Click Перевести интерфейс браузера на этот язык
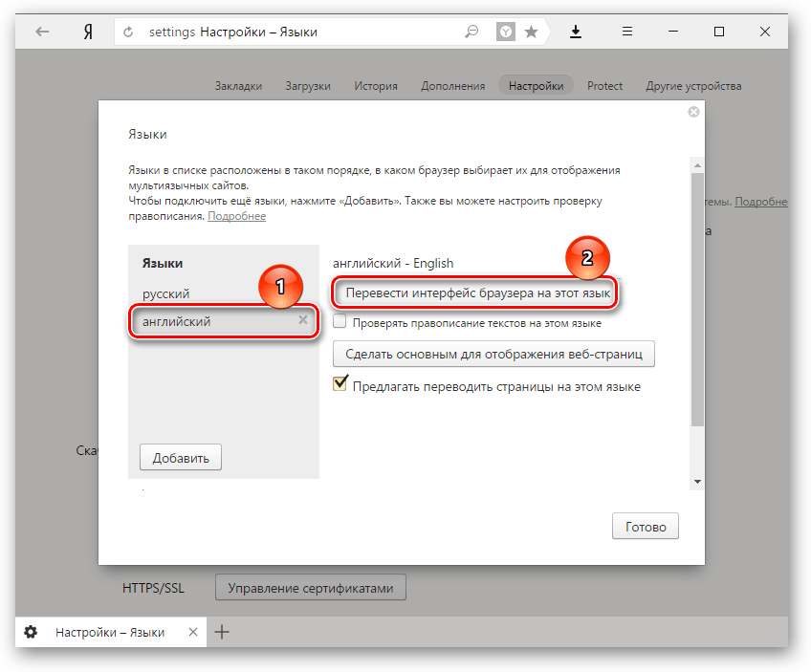811x672 pixels. (x=474, y=293)
